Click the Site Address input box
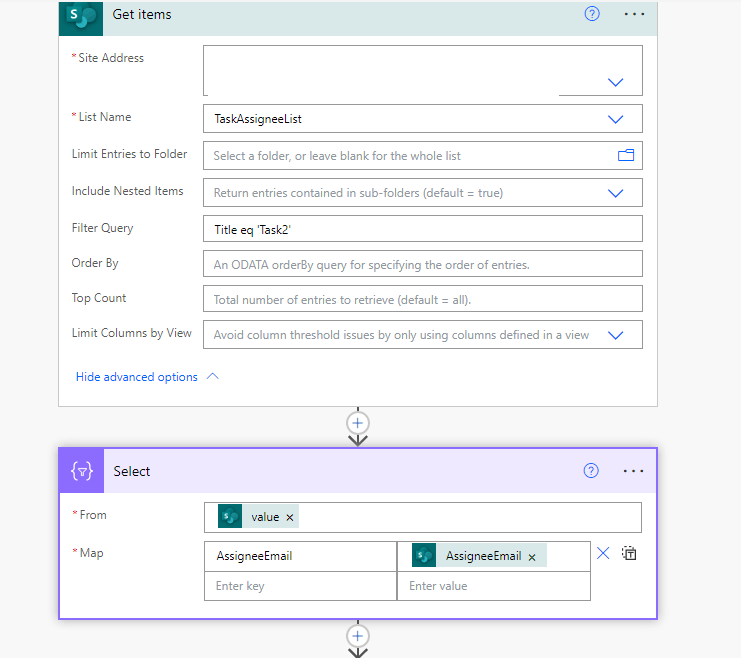Image resolution: width=741 pixels, height=658 pixels. 422,70
